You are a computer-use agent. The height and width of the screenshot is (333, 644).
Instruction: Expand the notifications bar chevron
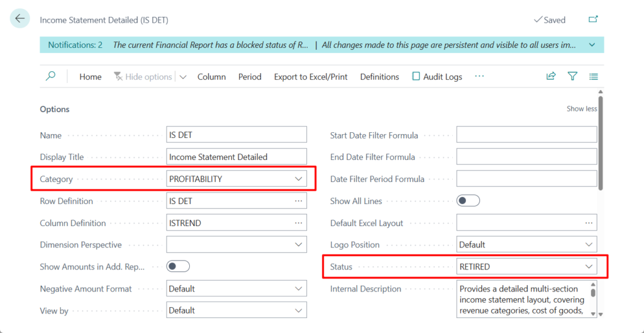pyautogui.click(x=592, y=45)
